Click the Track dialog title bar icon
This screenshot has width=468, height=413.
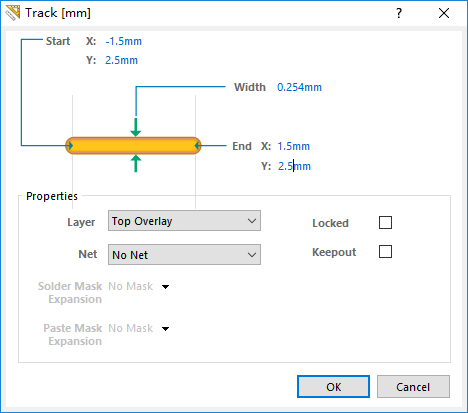tap(12, 13)
